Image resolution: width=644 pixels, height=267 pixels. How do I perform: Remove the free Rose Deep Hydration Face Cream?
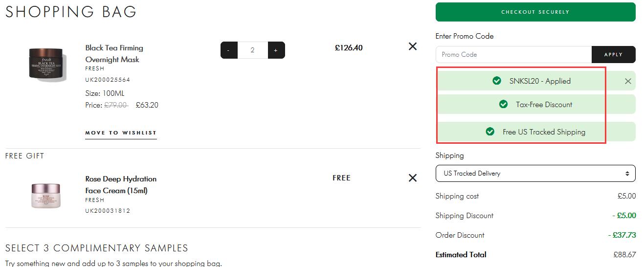point(413,178)
